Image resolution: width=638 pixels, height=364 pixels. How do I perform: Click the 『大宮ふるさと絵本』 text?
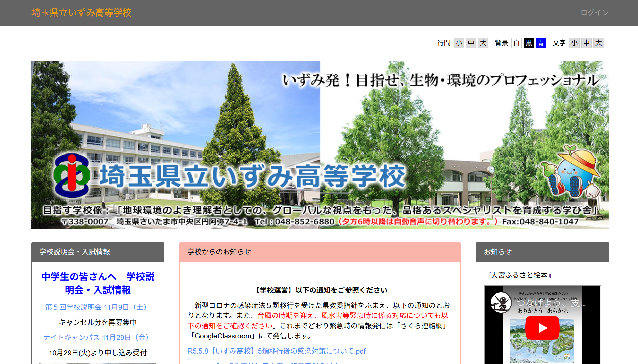coord(519,275)
